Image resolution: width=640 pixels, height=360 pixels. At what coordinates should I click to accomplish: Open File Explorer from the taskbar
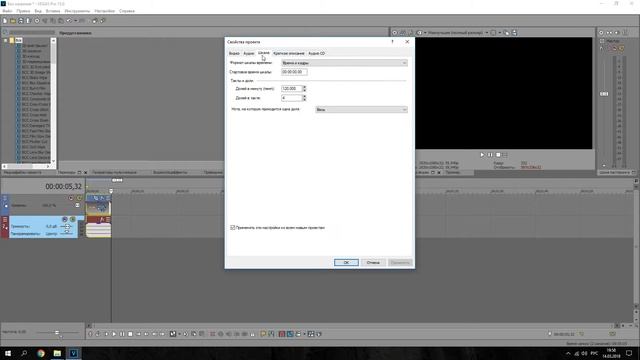tap(57, 353)
